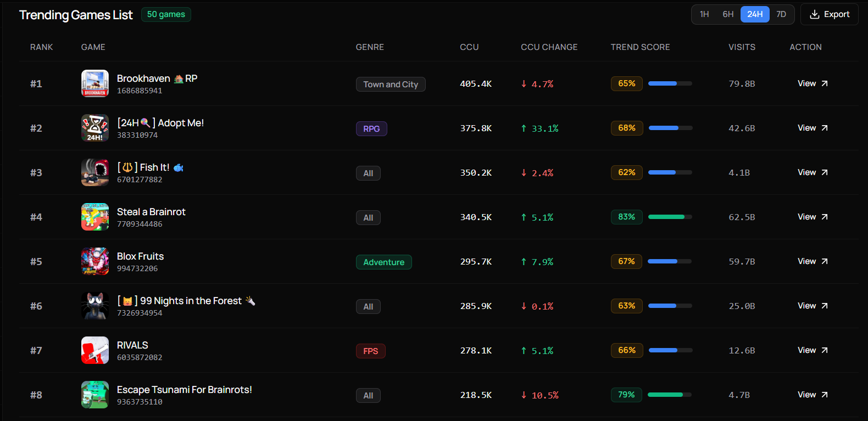Click the Steal a Brainrot game icon
The image size is (868, 421).
click(x=95, y=217)
